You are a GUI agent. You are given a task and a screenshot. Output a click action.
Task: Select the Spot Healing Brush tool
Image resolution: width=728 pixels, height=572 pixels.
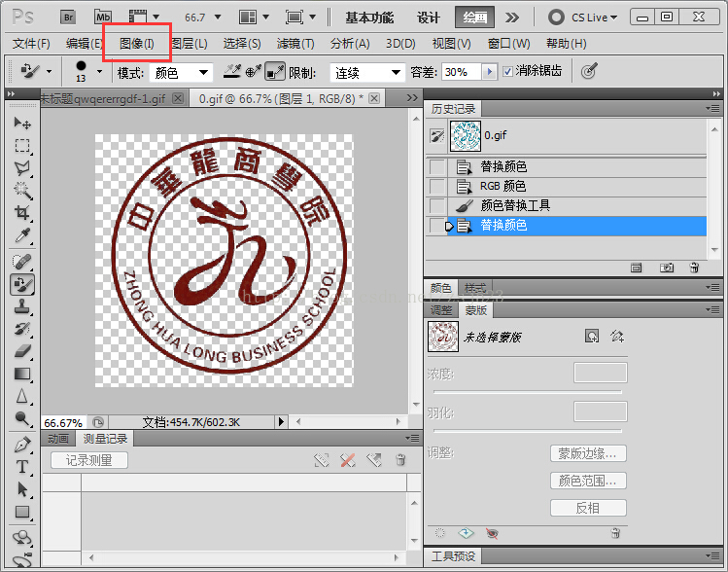coord(21,262)
